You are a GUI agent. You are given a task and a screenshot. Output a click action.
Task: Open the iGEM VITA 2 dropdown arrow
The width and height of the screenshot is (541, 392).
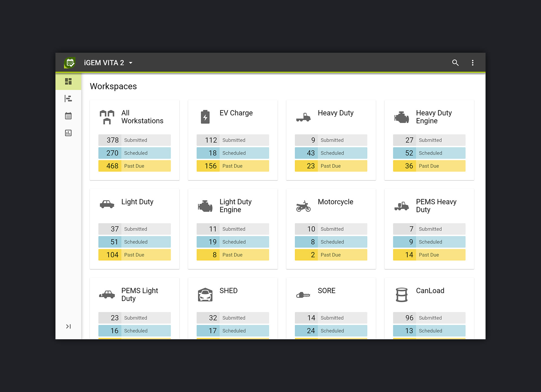[x=131, y=63]
